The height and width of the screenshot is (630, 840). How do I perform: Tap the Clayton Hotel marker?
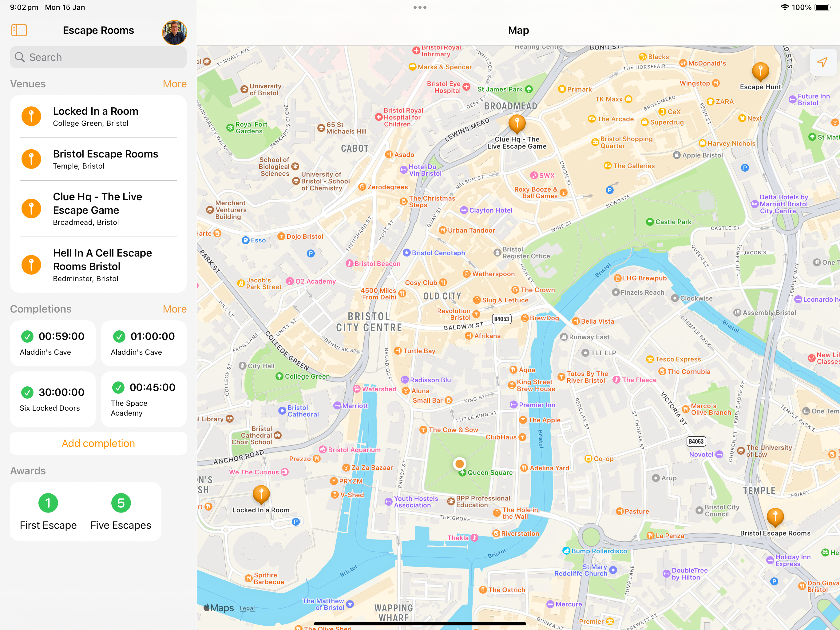click(x=464, y=210)
